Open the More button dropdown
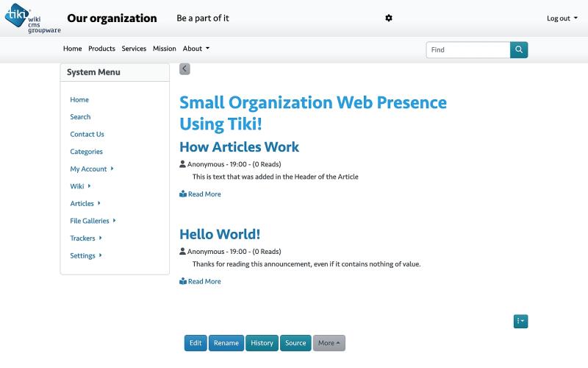This screenshot has width=588, height=368. 329,343
